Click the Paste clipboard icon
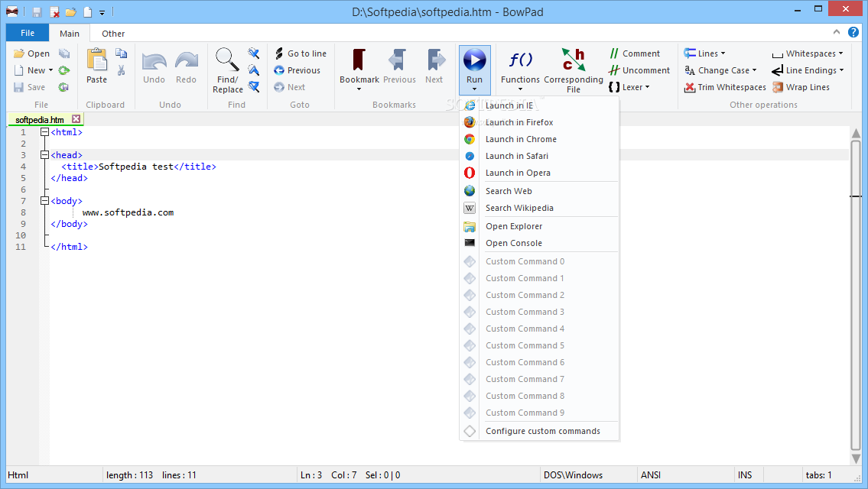The height and width of the screenshot is (489, 868). [97, 60]
